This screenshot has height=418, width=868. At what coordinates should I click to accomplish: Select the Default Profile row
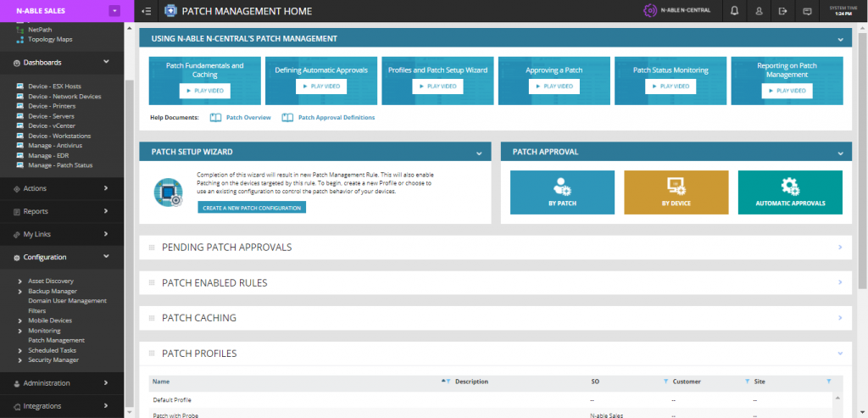490,399
